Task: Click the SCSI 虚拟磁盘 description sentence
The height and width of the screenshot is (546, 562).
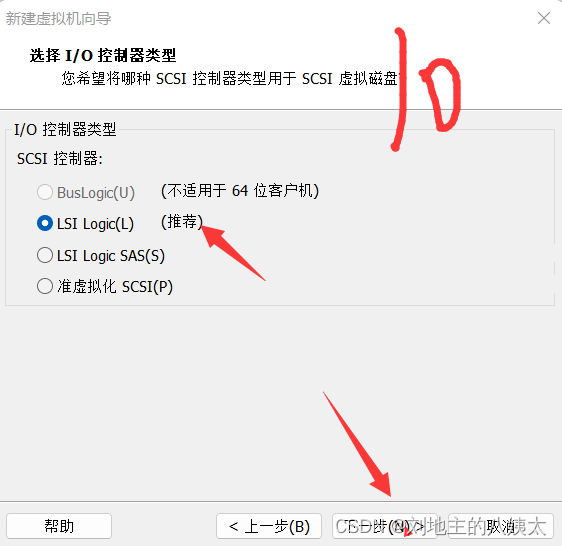Action: [230, 79]
